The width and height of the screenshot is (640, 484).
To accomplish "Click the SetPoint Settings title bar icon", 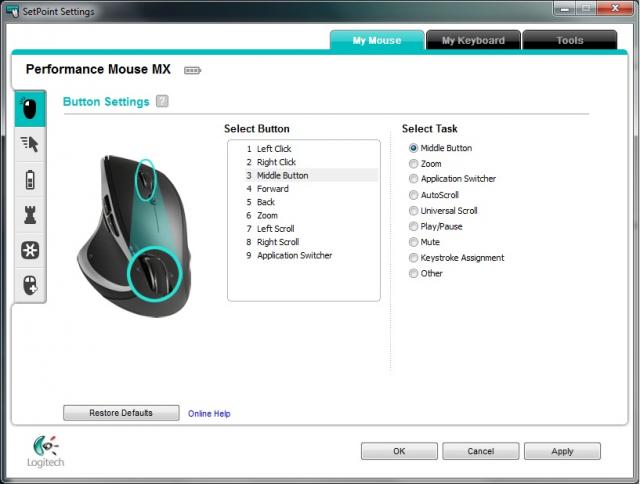I will pyautogui.click(x=13, y=11).
